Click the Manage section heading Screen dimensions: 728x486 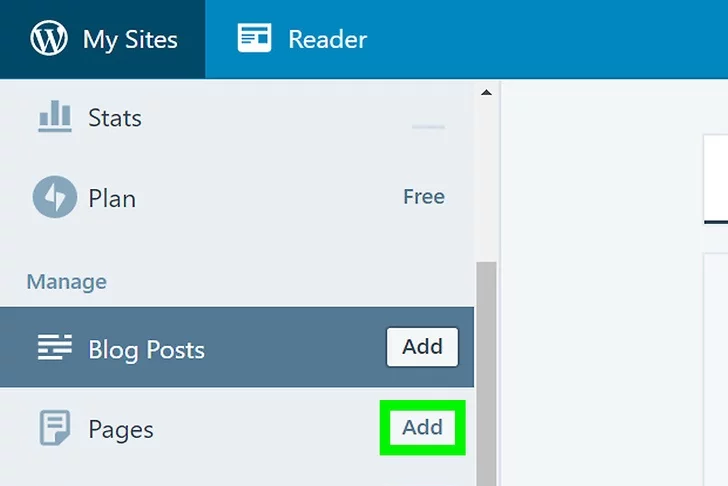(66, 282)
